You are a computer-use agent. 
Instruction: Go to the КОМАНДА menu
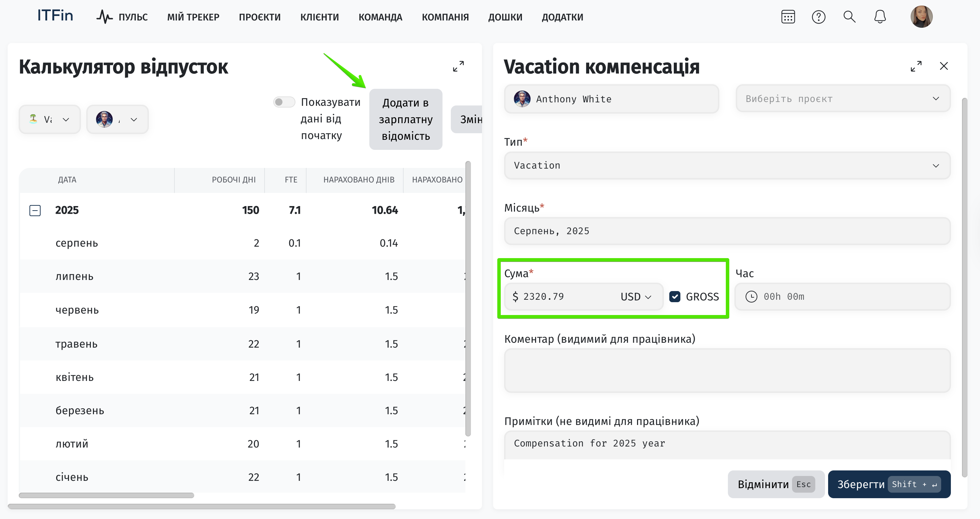[380, 17]
